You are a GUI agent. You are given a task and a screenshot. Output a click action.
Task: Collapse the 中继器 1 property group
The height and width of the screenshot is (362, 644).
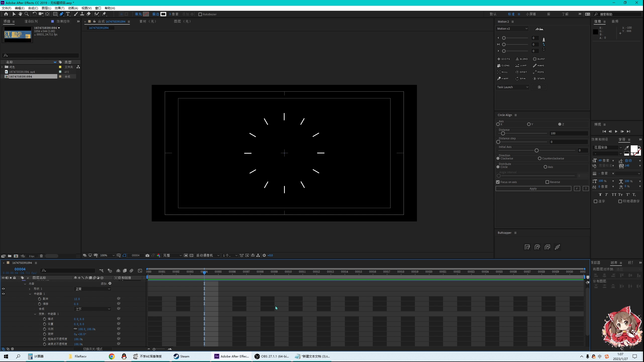pyautogui.click(x=30, y=294)
